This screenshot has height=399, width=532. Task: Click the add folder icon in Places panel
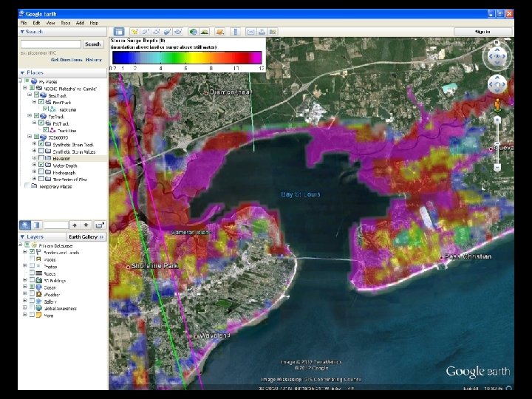[100, 225]
